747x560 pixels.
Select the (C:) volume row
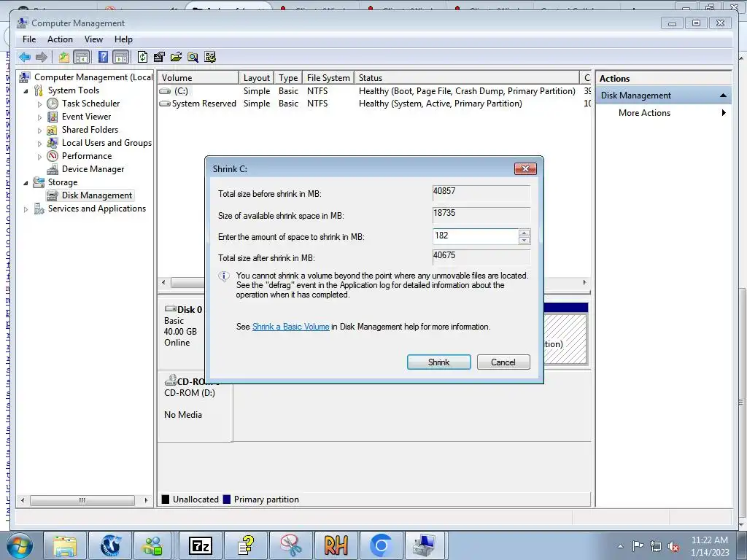[x=374, y=91]
